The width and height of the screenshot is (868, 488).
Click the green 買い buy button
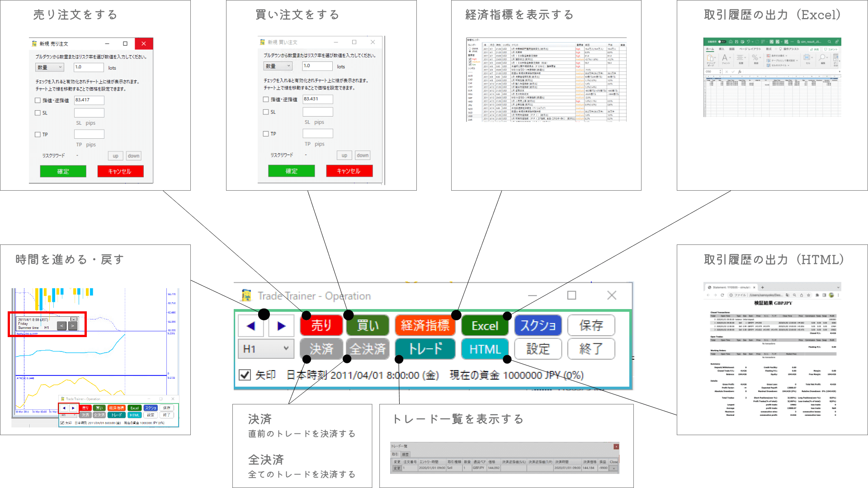point(368,326)
